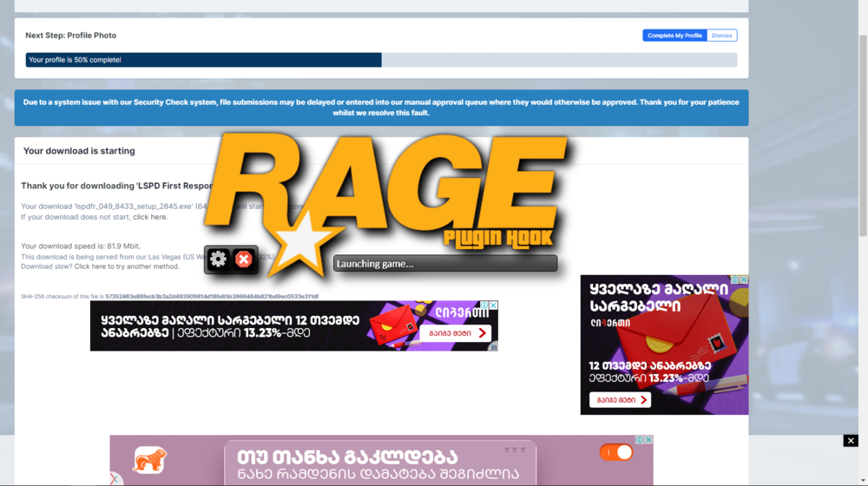This screenshot has width=868, height=486.
Task: Click the lion logo in bottom ad
Action: pyautogui.click(x=149, y=459)
